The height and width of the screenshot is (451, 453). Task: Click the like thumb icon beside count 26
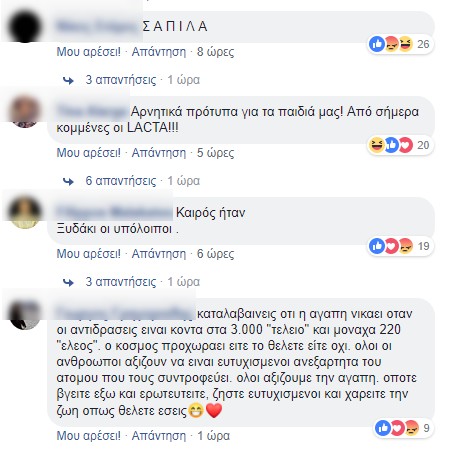(x=377, y=44)
